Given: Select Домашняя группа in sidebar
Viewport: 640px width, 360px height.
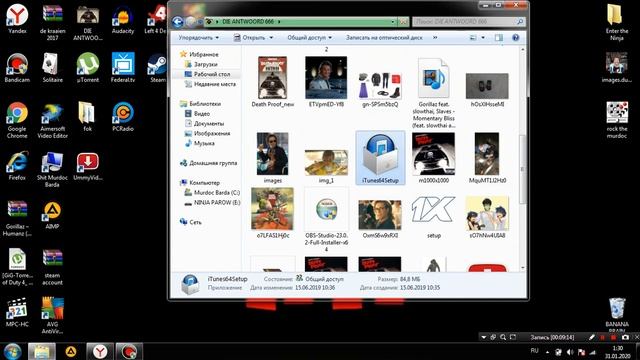Looking at the screenshot, I should (208, 163).
